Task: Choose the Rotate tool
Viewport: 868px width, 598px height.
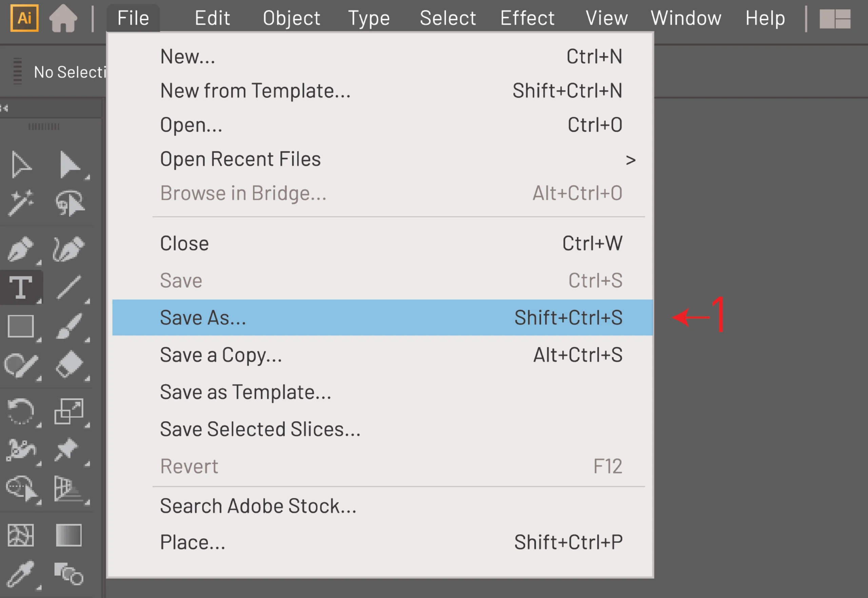Action: click(x=21, y=411)
